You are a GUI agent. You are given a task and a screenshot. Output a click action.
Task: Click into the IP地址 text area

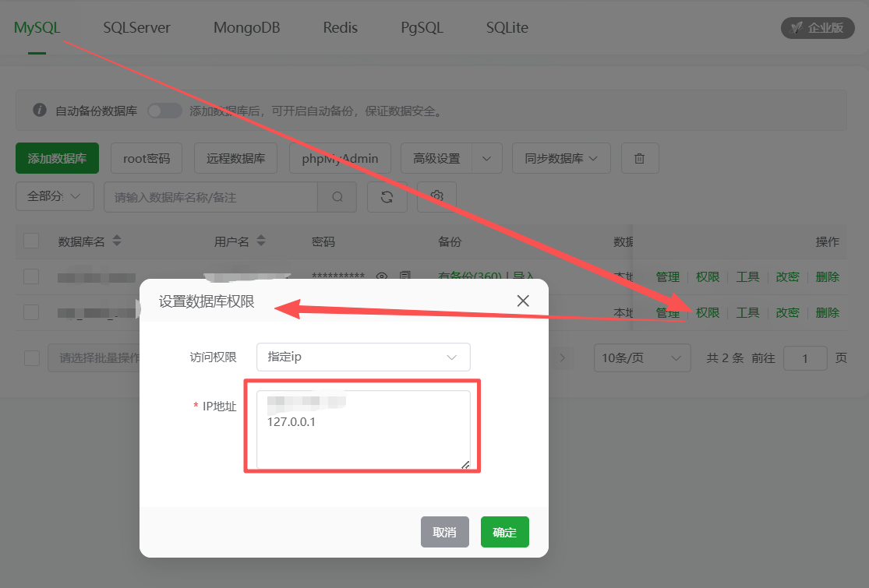(363, 430)
